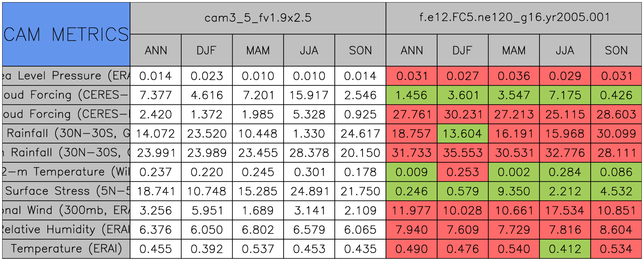Click the cell showing 0.455
This screenshot has height=261, width=644.
[x=155, y=249]
